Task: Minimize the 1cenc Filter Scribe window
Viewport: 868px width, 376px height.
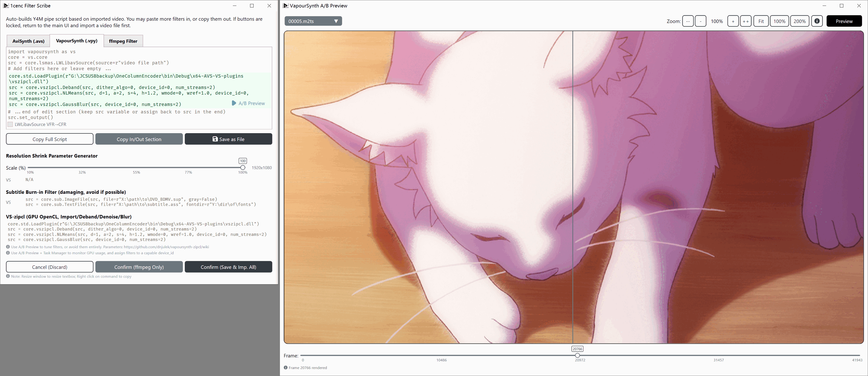Action: (x=235, y=6)
